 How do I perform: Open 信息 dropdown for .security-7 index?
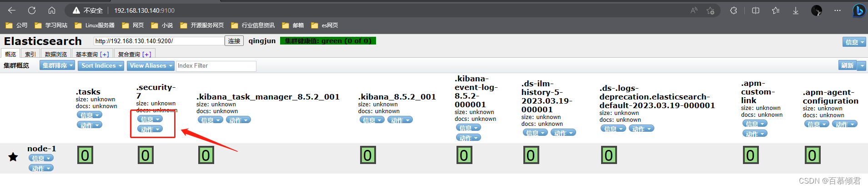coord(150,119)
